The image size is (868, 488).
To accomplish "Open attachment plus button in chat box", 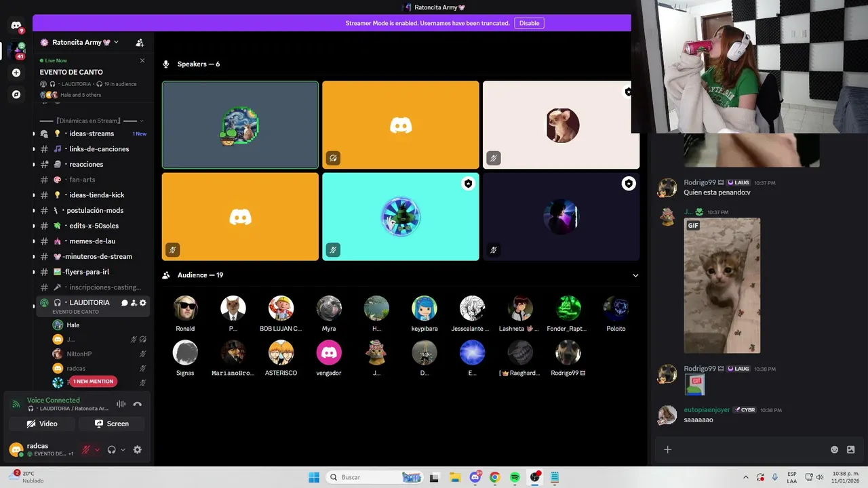I will tap(667, 449).
